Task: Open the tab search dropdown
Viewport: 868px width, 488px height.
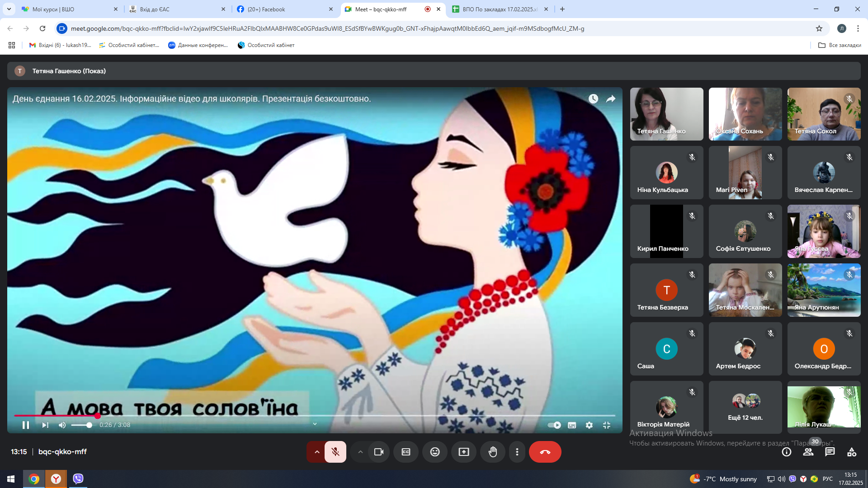Action: pos(9,9)
